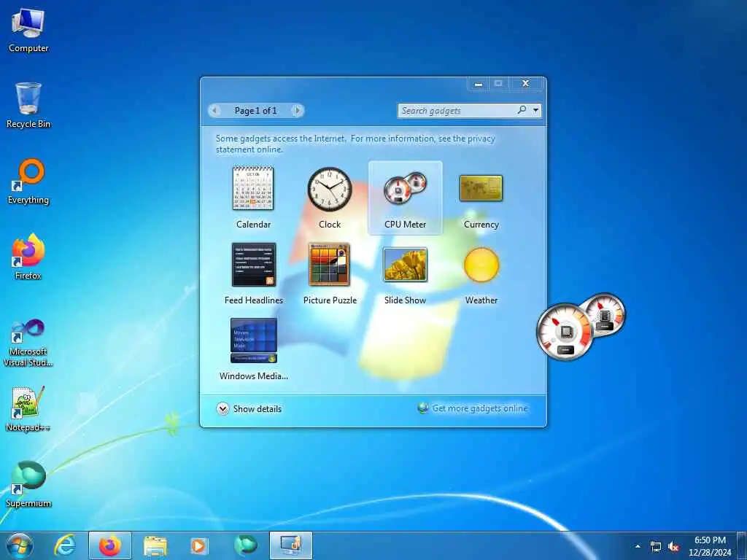
Task: Click the Picture Puzzle label text
Action: click(330, 300)
